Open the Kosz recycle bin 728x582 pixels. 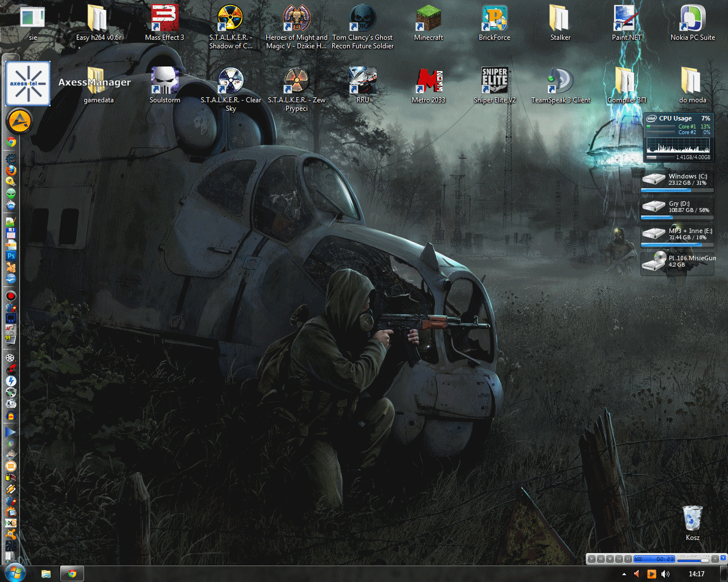[692, 523]
